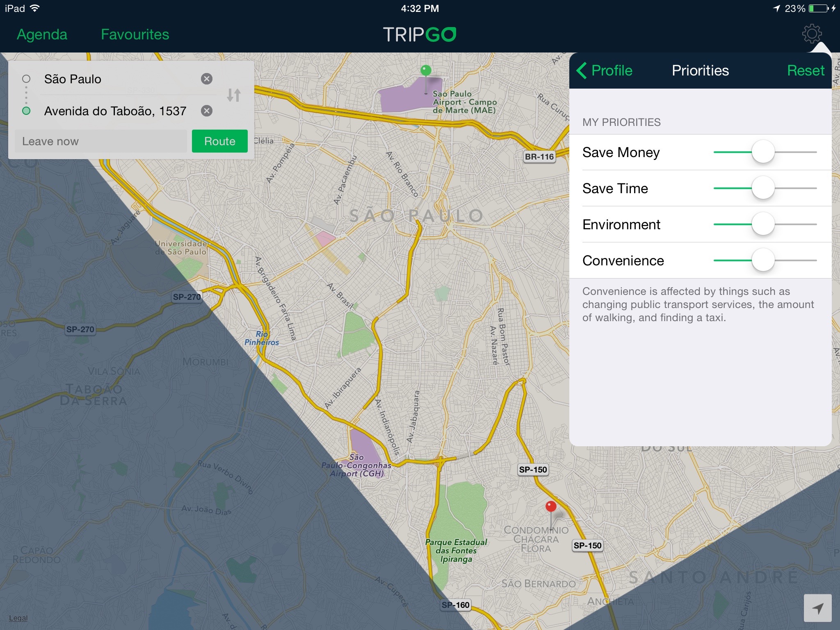Open the Legal link on map
This screenshot has width=840, height=630.
(18, 618)
